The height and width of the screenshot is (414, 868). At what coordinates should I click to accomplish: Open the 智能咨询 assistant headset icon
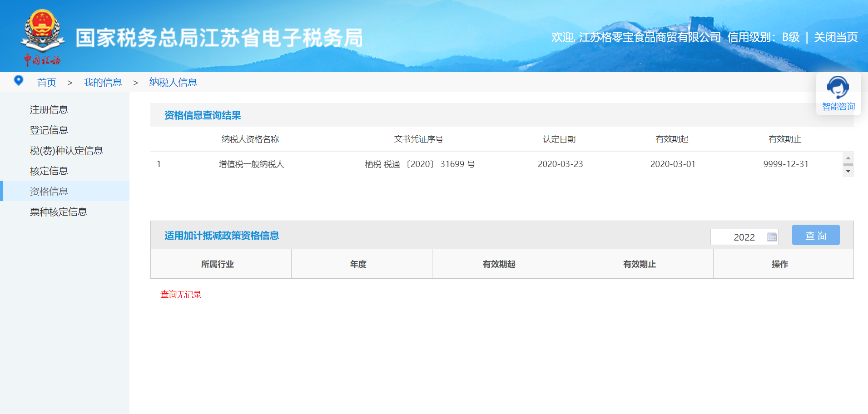point(838,88)
